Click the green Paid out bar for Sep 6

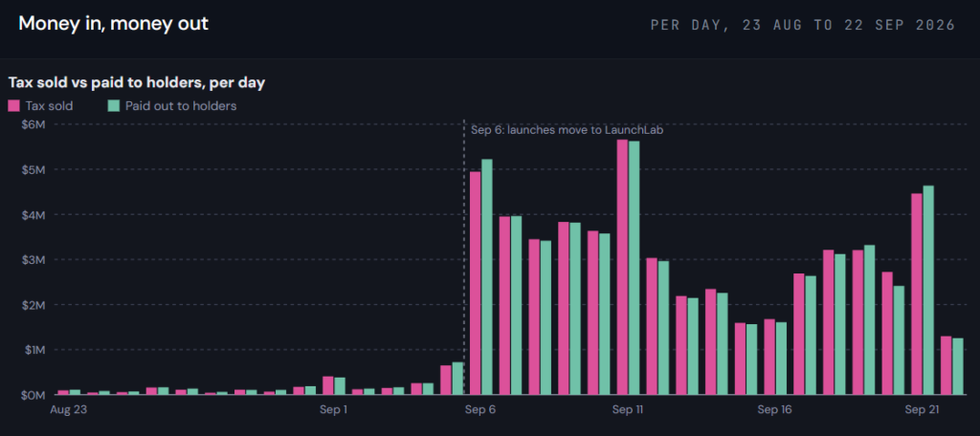[487, 277]
